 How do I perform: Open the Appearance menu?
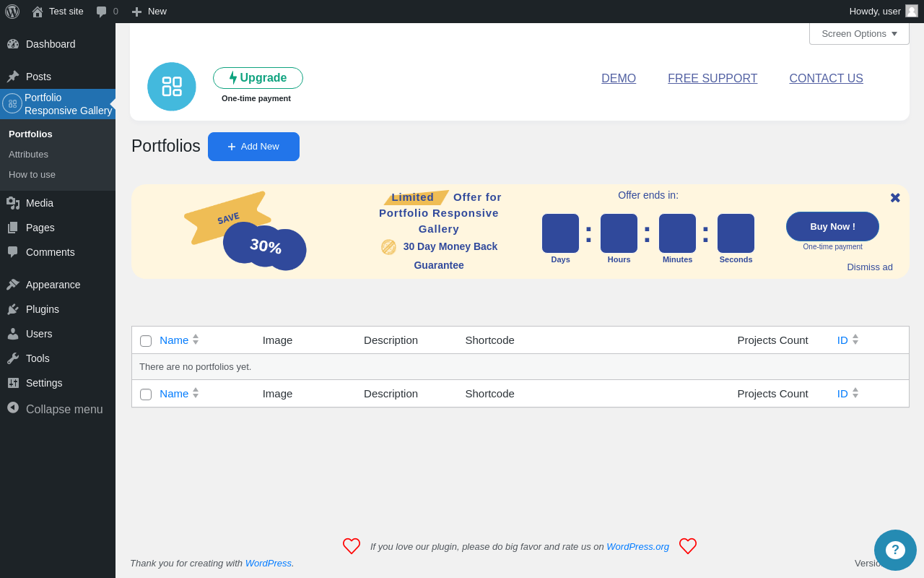pos(58,285)
